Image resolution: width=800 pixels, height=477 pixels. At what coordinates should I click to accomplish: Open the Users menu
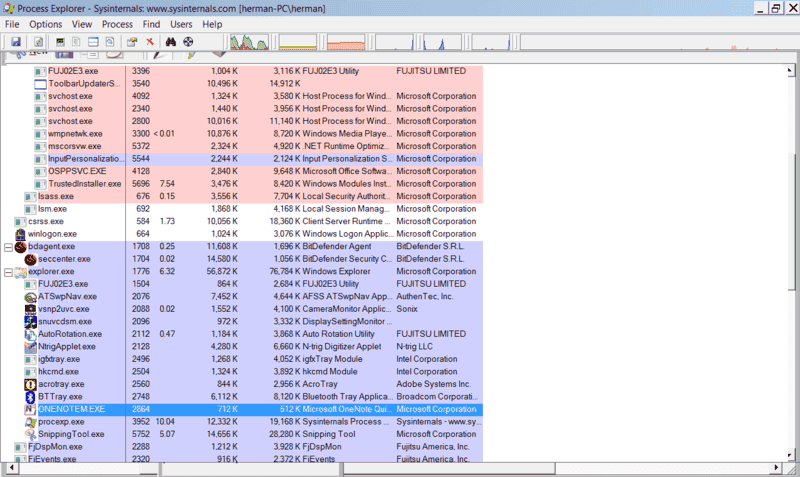click(x=181, y=23)
